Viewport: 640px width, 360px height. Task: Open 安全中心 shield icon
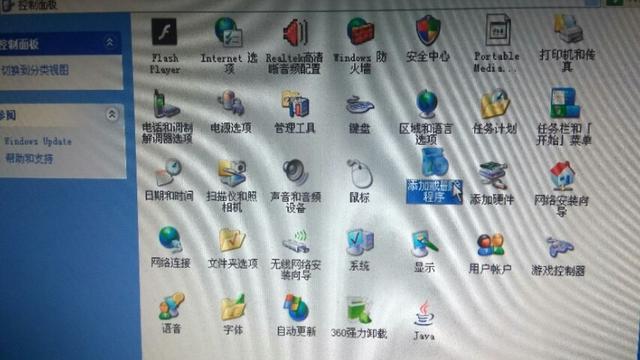427,31
